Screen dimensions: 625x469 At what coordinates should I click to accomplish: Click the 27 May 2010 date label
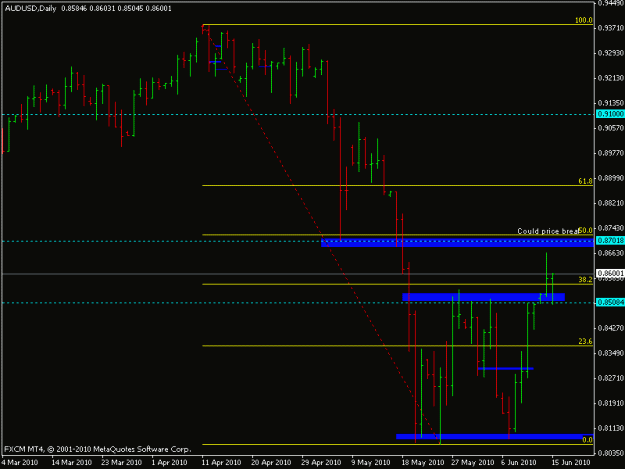pyautogui.click(x=473, y=463)
